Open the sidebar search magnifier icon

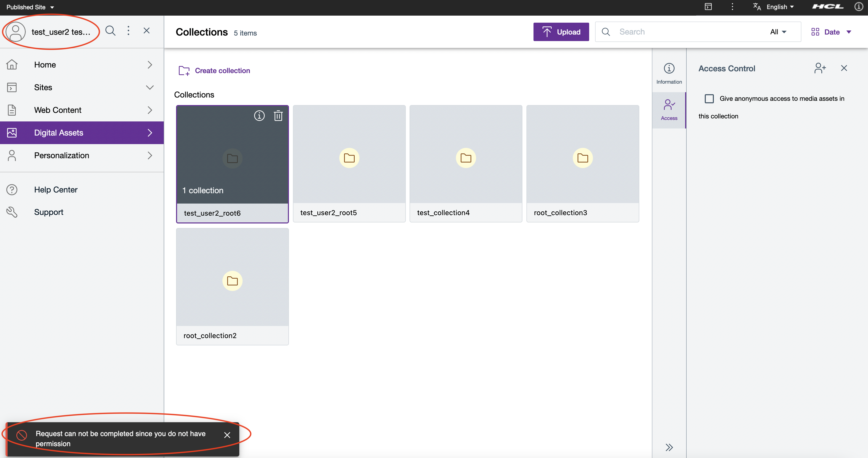110,31
